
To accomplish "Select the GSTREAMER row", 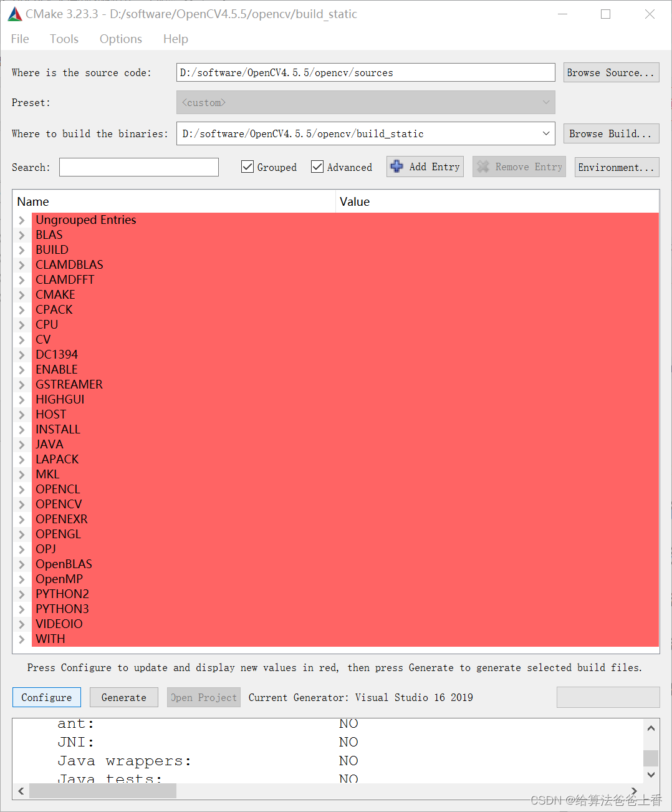I will (x=345, y=385).
